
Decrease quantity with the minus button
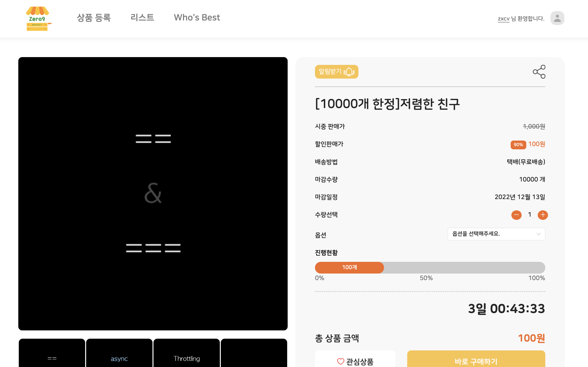[516, 215]
